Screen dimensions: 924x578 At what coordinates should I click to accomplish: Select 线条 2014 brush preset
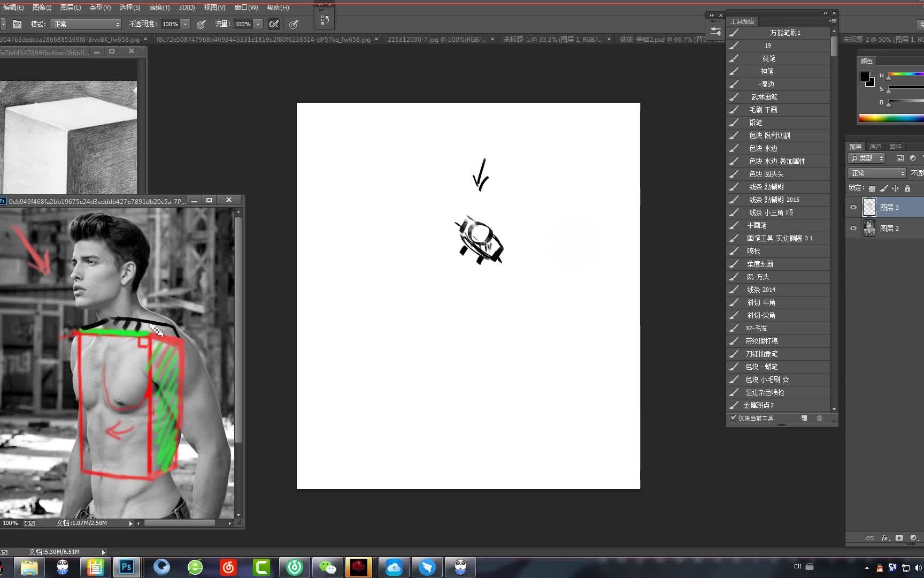coord(778,290)
